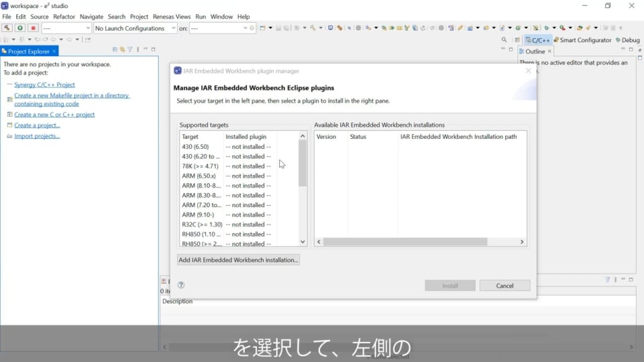Screen dimensions: 644x362
Task: Click targets list scroll up arrow
Action: (303, 136)
